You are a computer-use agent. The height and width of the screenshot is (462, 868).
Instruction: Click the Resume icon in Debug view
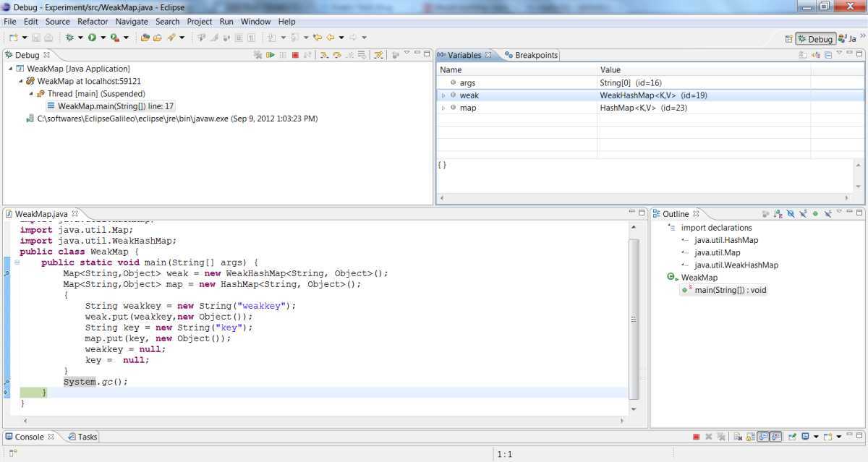271,55
